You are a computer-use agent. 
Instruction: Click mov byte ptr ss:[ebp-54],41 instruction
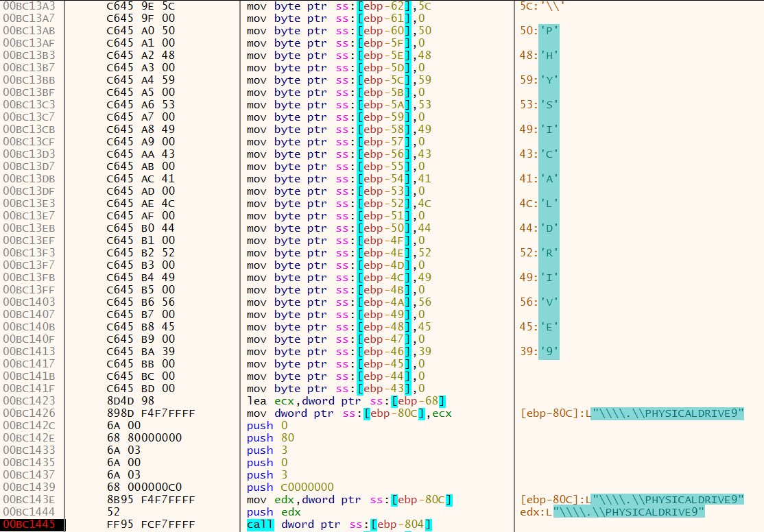pos(339,179)
